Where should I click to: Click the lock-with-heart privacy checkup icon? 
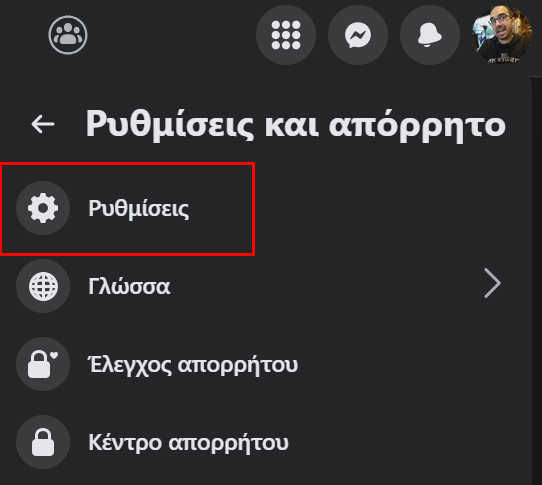[43, 364]
